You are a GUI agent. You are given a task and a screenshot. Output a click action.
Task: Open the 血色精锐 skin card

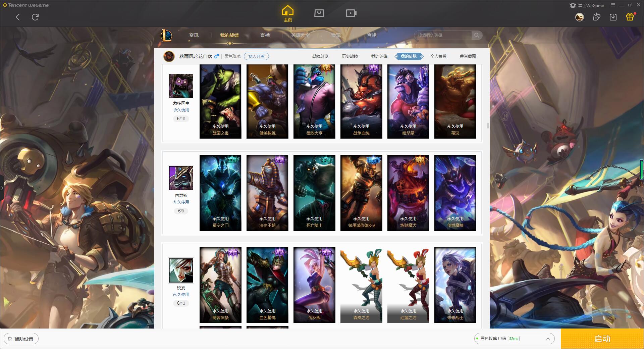(x=267, y=285)
